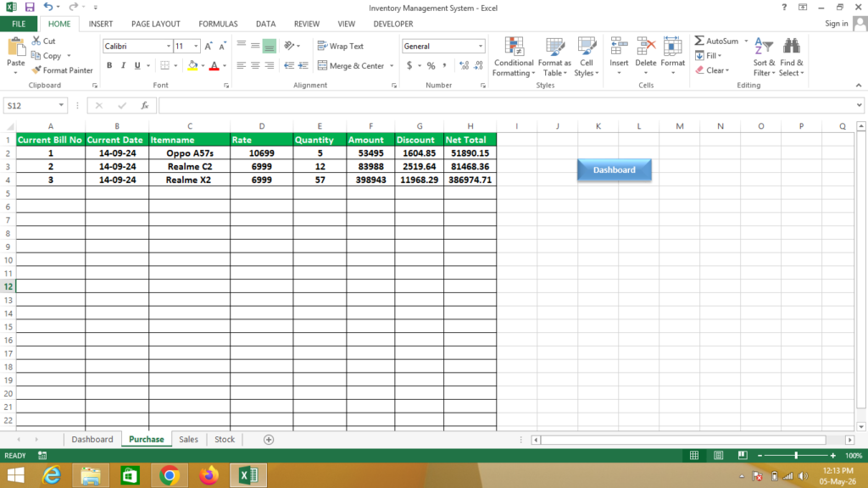This screenshot has width=868, height=488.
Task: Decrease indent of cell content
Action: point(288,65)
